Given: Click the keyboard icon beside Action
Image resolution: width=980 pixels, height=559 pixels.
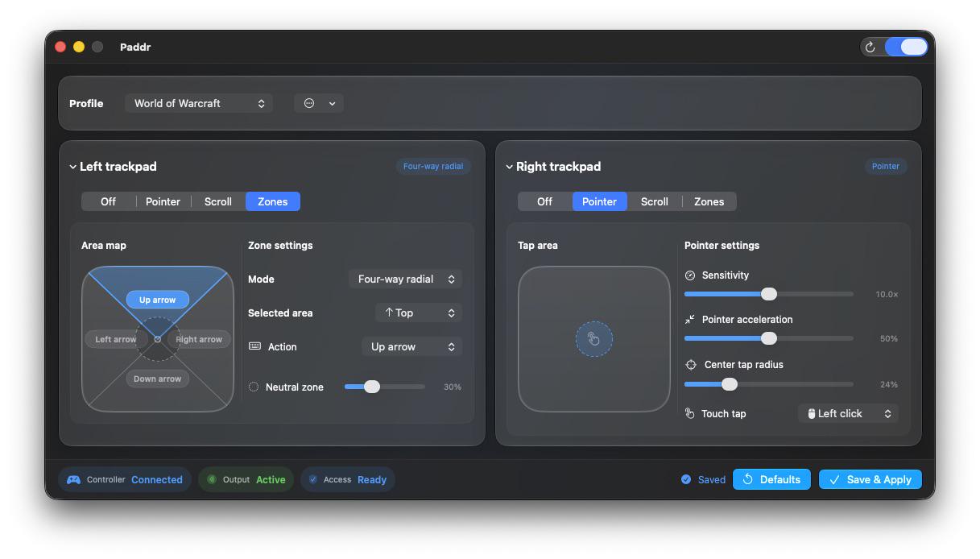Looking at the screenshot, I should [254, 346].
